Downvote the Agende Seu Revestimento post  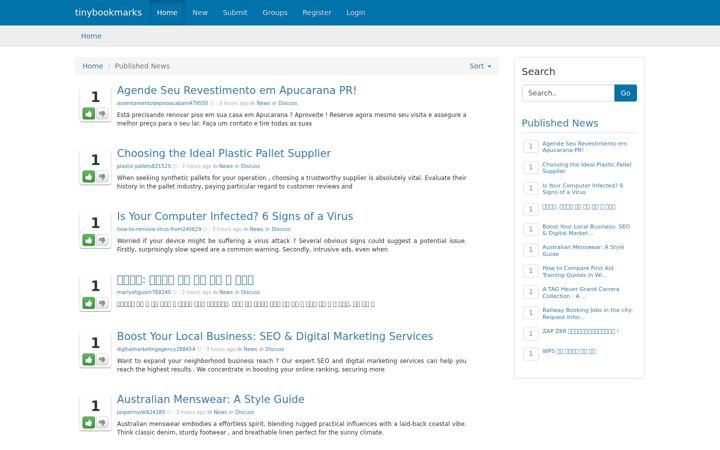pos(102,113)
